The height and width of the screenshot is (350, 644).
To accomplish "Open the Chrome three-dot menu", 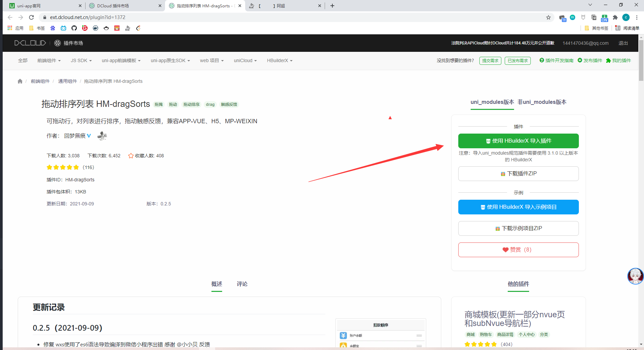I will click(637, 17).
